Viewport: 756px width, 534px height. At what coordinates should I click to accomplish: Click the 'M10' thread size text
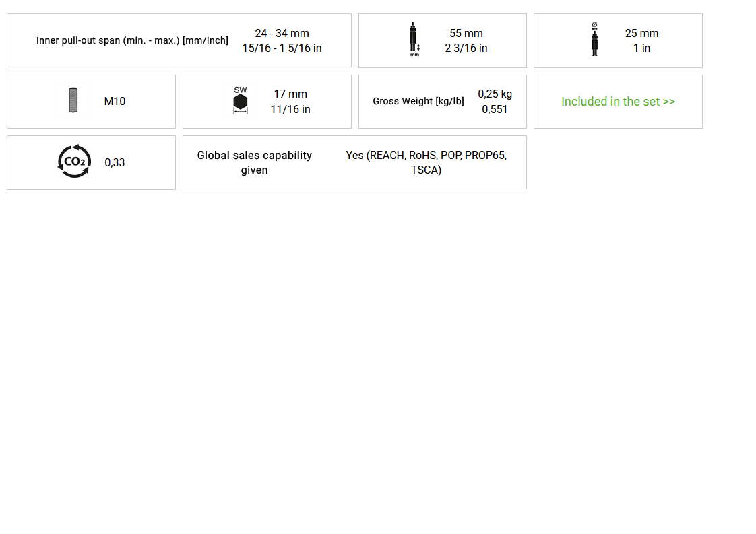click(115, 101)
